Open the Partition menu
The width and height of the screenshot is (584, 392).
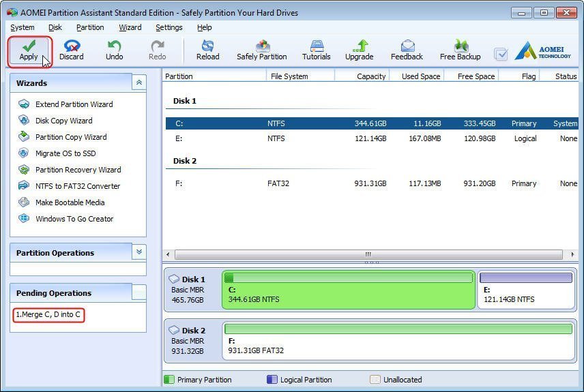point(90,27)
